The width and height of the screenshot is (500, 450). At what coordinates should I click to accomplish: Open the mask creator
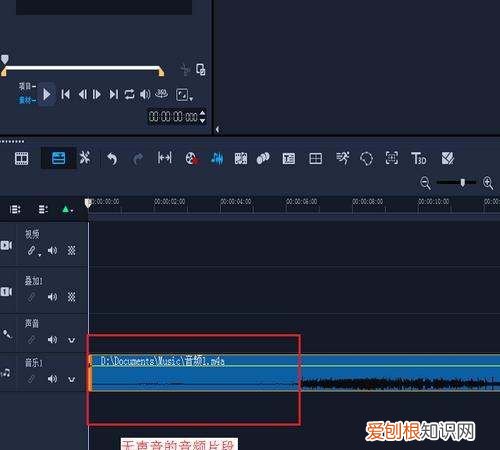click(367, 159)
